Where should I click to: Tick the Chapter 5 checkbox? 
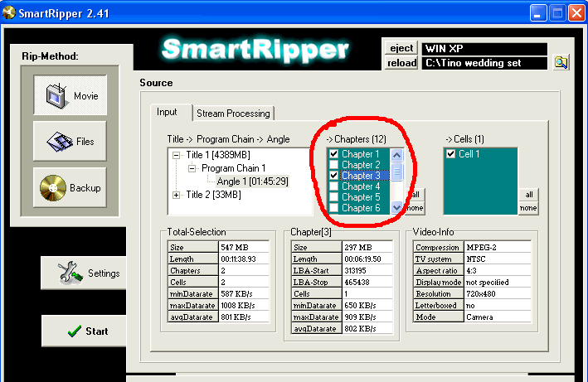point(333,197)
